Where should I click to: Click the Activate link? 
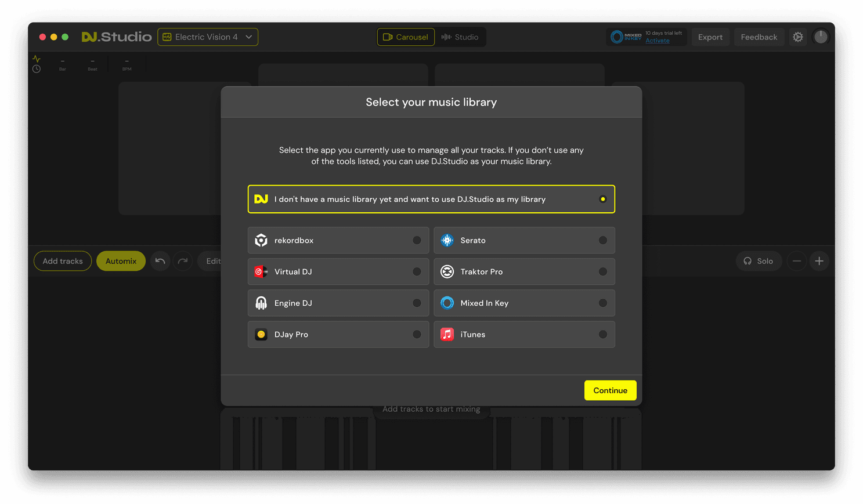click(x=658, y=41)
